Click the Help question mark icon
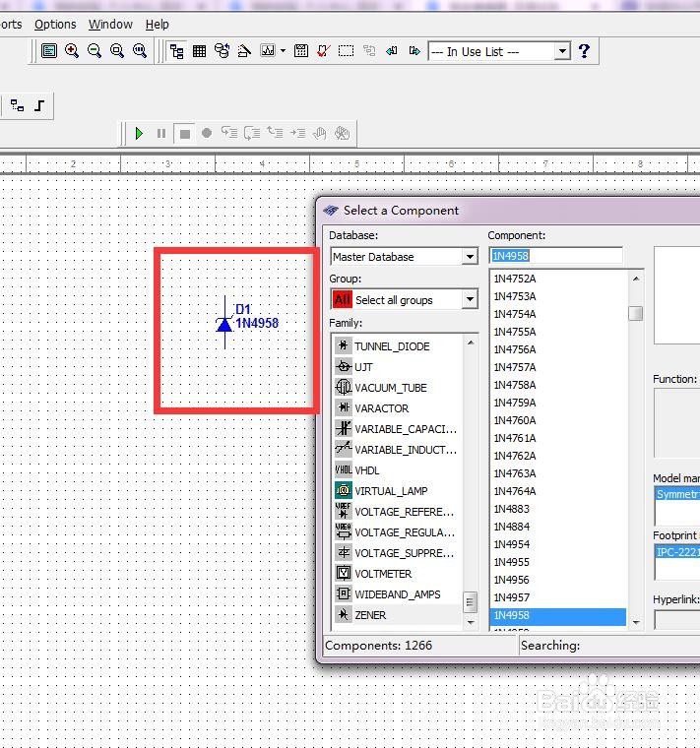Image resolution: width=700 pixels, height=748 pixels. [x=584, y=50]
